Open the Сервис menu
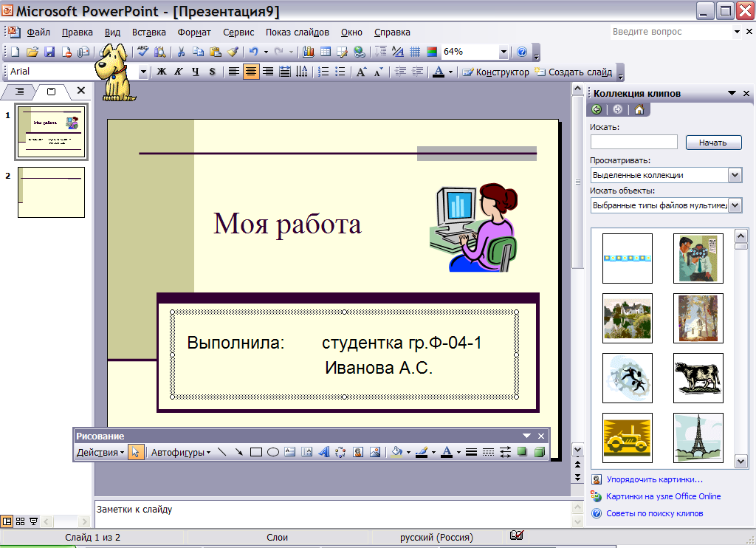The width and height of the screenshot is (756, 548). (x=238, y=32)
